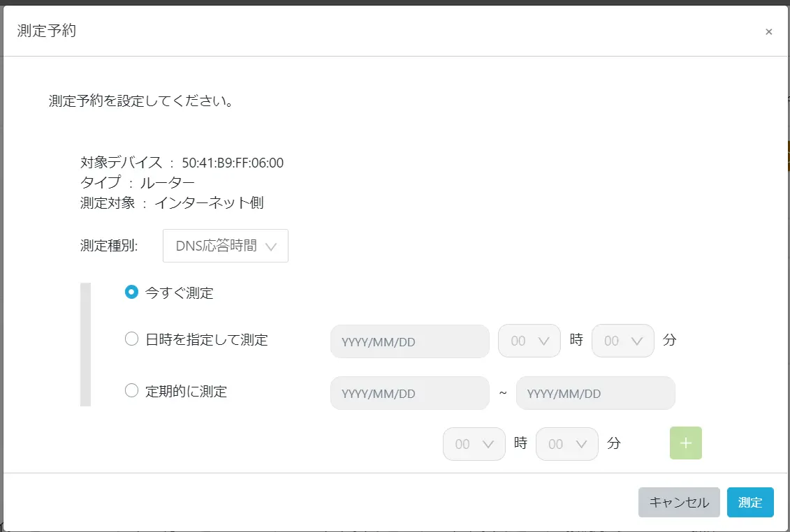Open the hour dropdown for 日時を指定して測定
This screenshot has width=790, height=532.
(529, 341)
